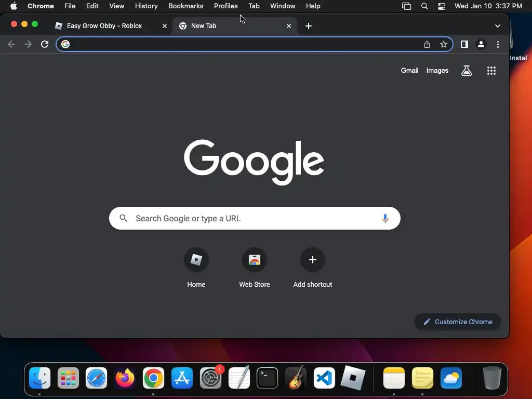Open Launchpad from the dock
Viewport: 532px width, 399px height.
(x=68, y=378)
